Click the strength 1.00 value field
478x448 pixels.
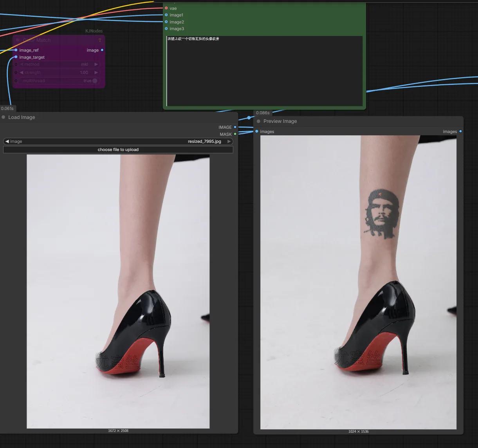[x=84, y=72]
